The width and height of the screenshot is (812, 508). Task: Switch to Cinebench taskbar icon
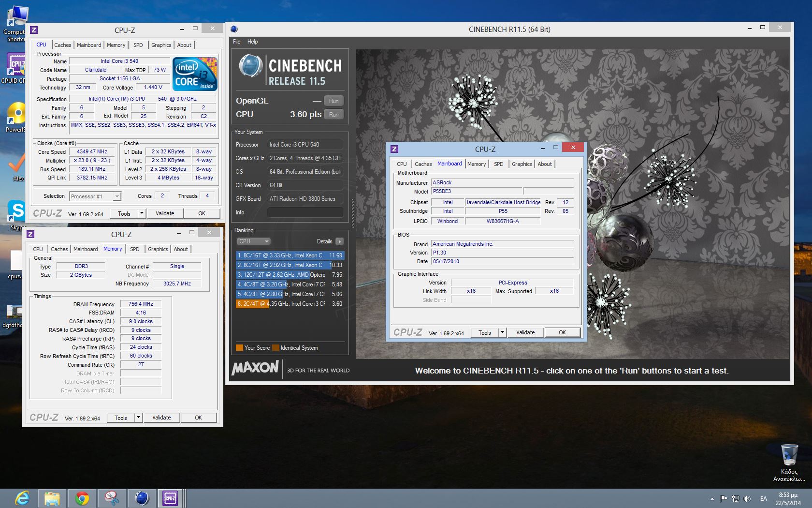point(142,498)
